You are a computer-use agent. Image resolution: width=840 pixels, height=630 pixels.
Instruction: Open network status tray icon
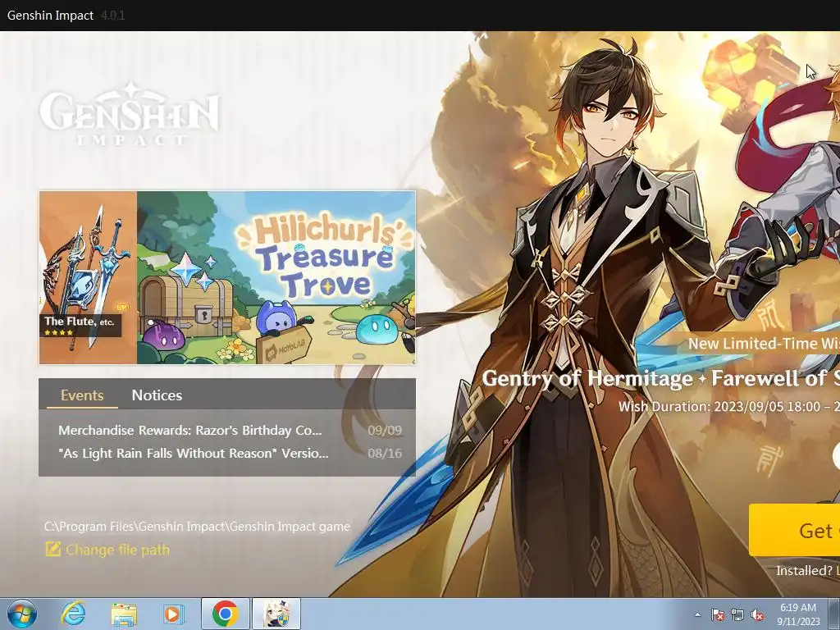[x=737, y=614]
